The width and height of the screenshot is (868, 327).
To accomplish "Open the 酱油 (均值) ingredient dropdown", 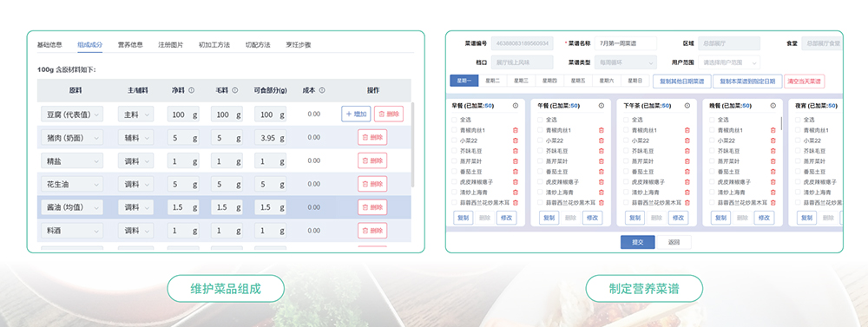I will 72,207.
